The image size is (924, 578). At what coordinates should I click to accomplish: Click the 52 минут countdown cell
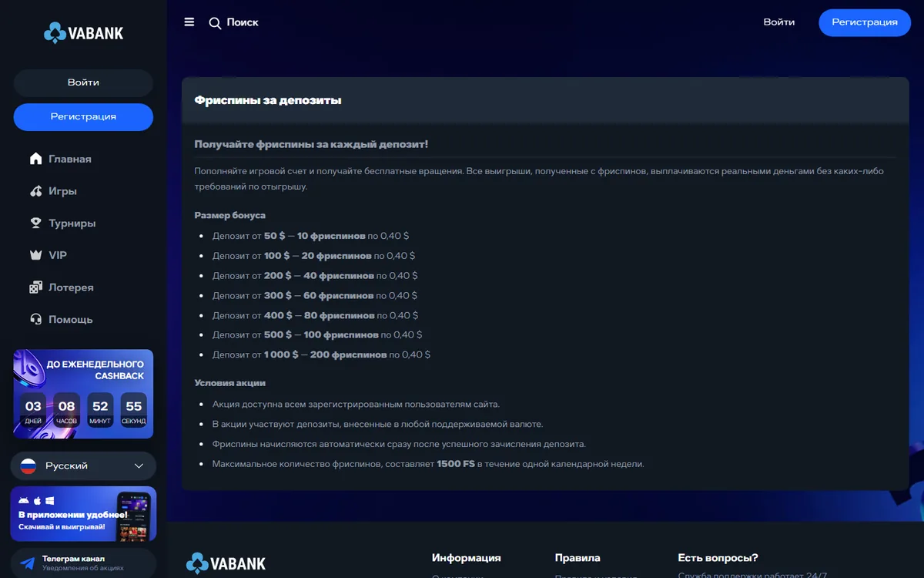[x=100, y=410]
